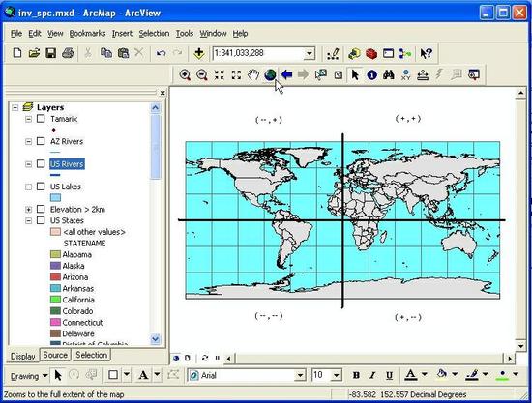Show the Command Line window icon

[389, 53]
